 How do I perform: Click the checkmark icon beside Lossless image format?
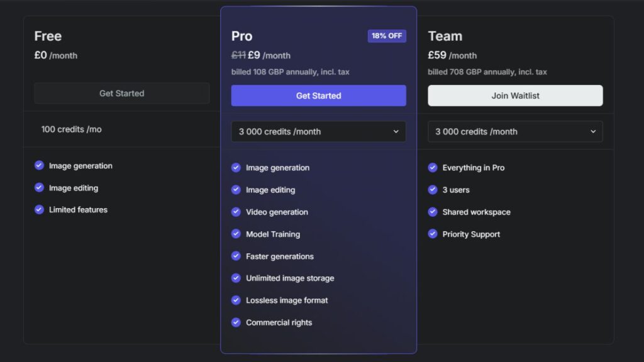coord(236,300)
